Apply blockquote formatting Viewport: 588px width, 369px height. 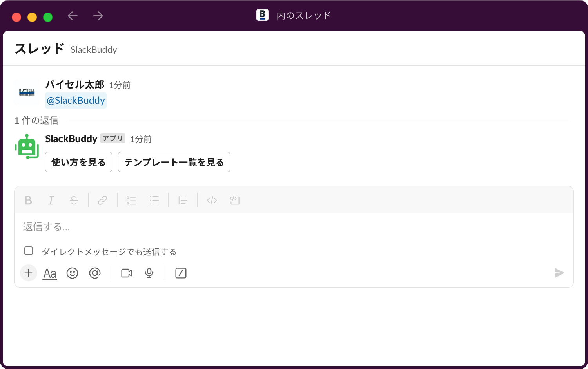183,201
